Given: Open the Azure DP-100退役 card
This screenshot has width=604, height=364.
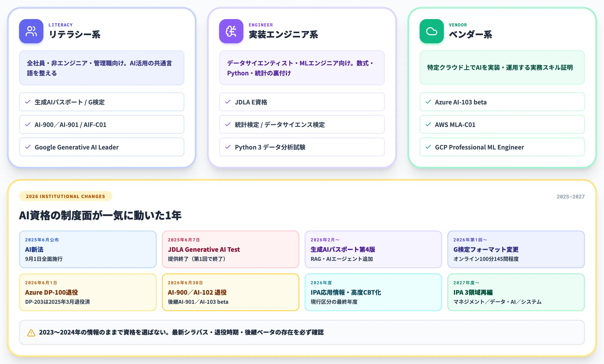Looking at the screenshot, I should point(88,292).
